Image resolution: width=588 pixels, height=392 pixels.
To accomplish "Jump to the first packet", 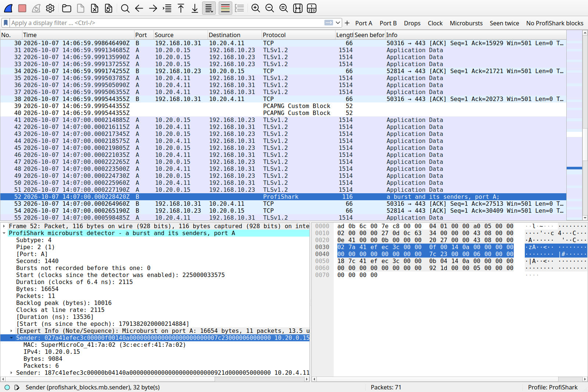I will [181, 8].
